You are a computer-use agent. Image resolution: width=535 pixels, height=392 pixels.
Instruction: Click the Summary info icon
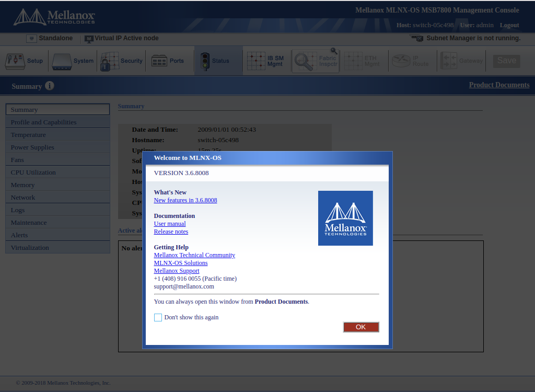[50, 86]
